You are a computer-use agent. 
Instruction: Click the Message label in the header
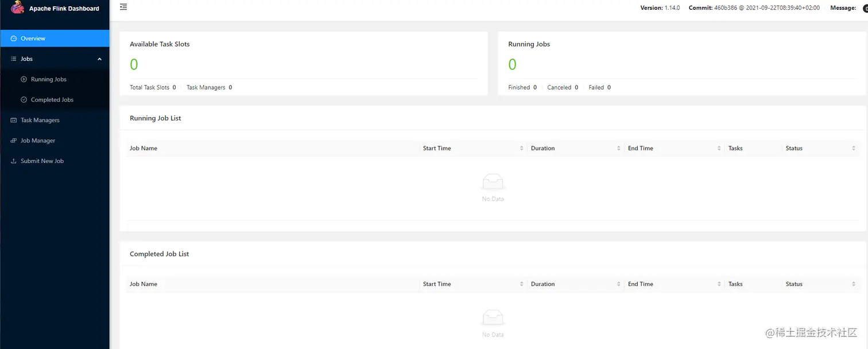click(843, 8)
